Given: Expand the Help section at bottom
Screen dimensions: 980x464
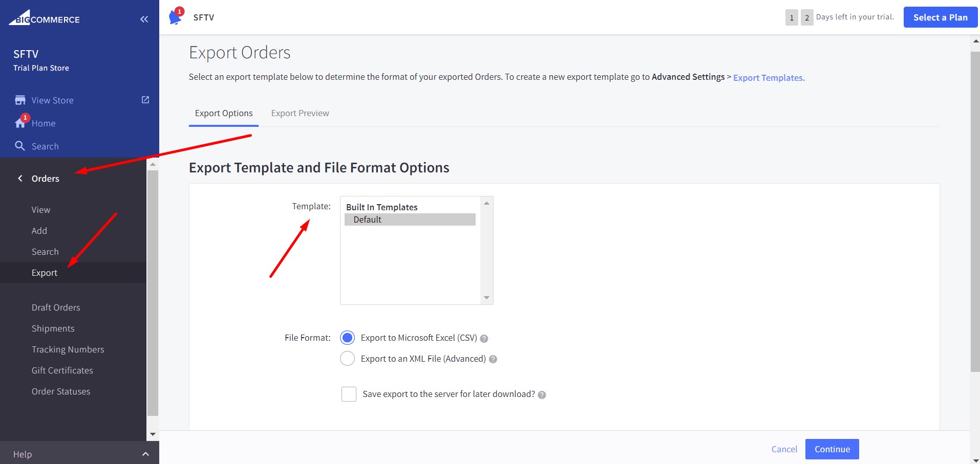Looking at the screenshot, I should tap(145, 453).
